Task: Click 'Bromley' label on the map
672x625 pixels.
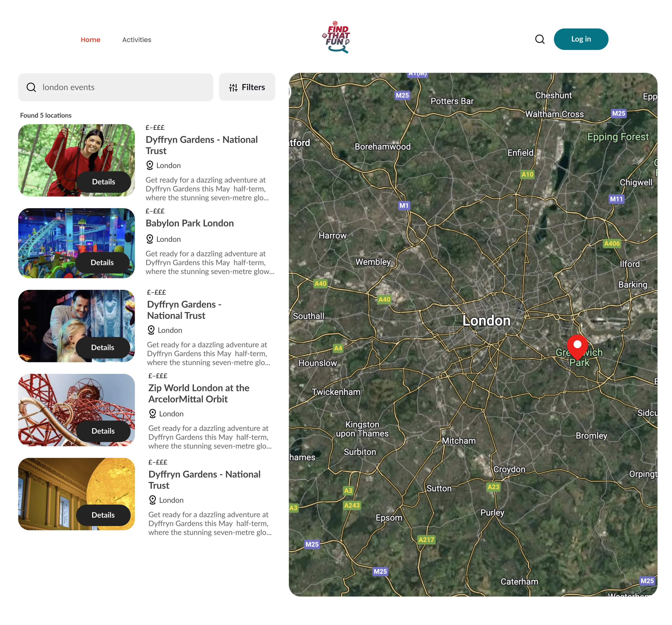Action: click(x=591, y=436)
